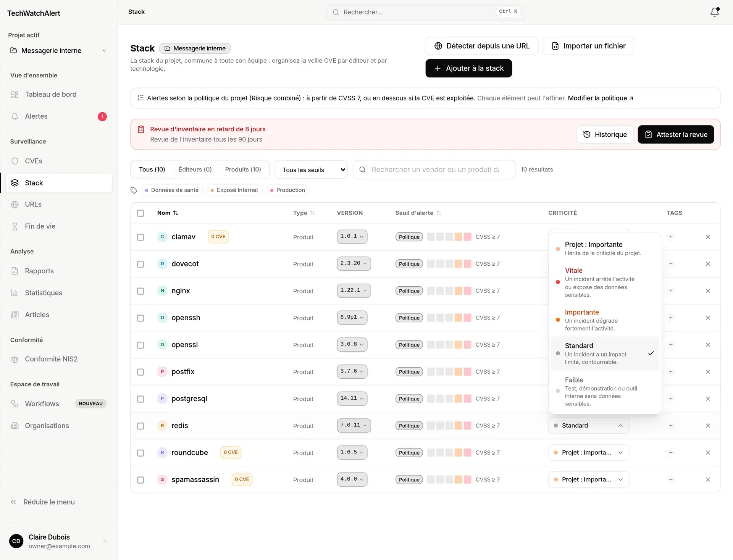Tick the dovecot row checkbox

pyautogui.click(x=140, y=264)
